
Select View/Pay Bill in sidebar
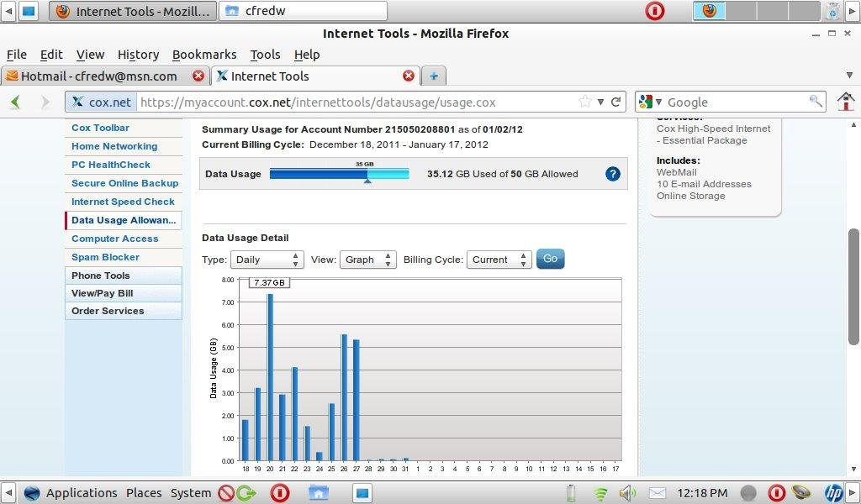point(124,293)
